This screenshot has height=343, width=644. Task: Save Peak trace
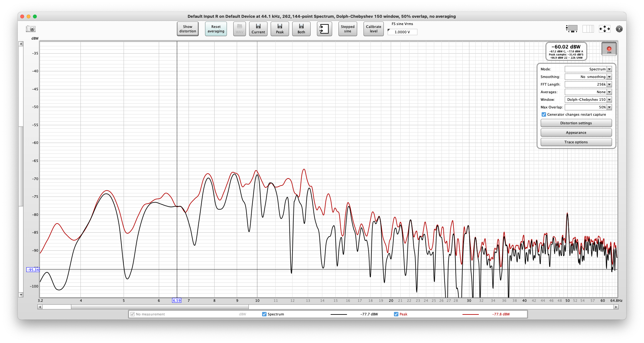280,29
